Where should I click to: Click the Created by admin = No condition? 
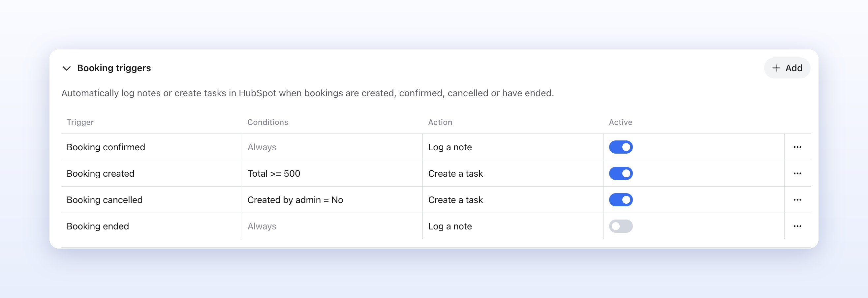295,200
